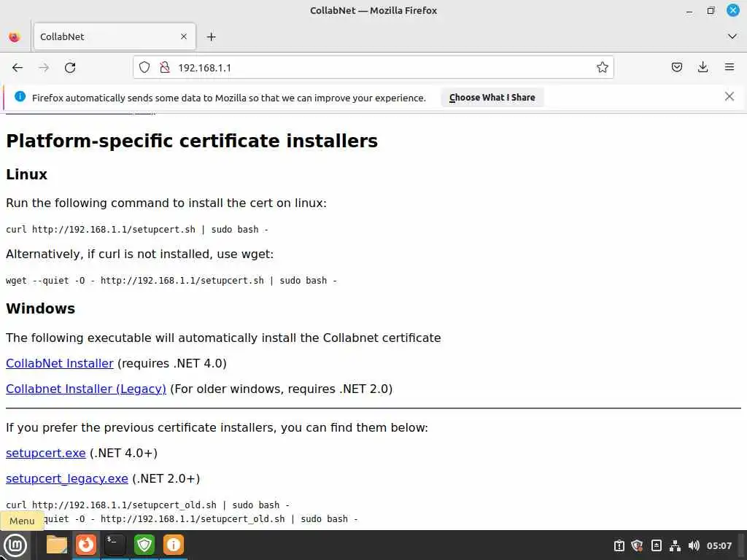The width and height of the screenshot is (747, 560).
Task: Click Firefox icon in taskbar
Action: 86,545
